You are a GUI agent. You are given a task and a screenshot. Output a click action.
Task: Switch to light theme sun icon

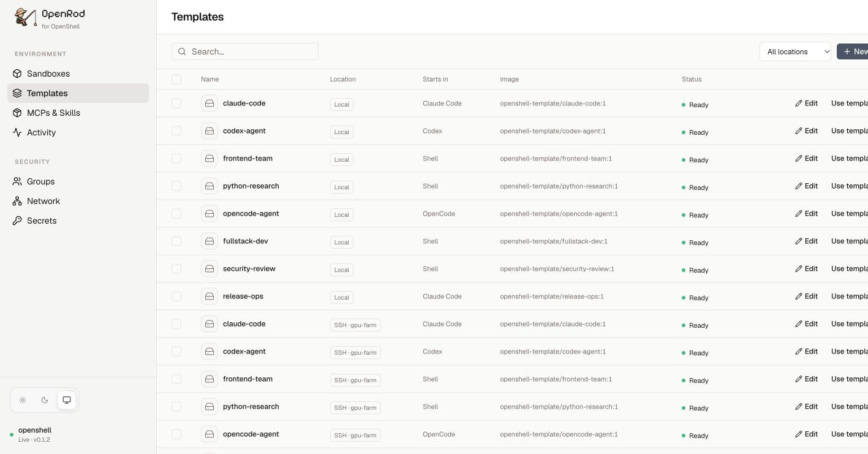click(x=23, y=400)
